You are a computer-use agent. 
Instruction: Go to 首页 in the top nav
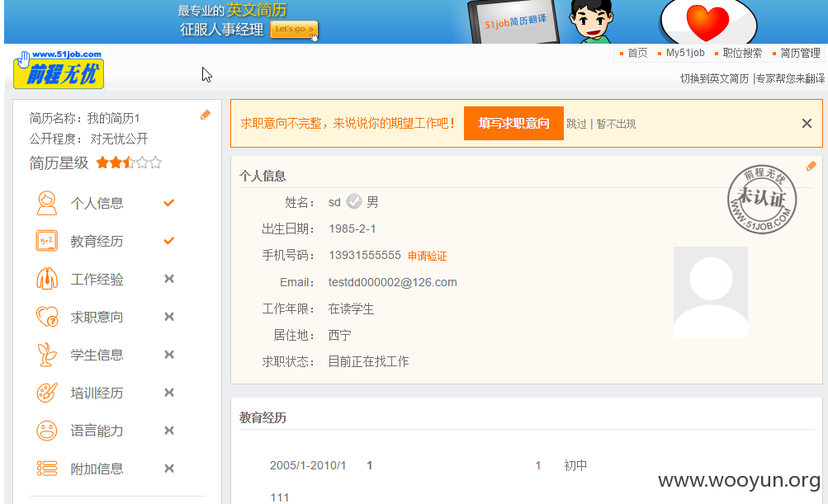[636, 53]
